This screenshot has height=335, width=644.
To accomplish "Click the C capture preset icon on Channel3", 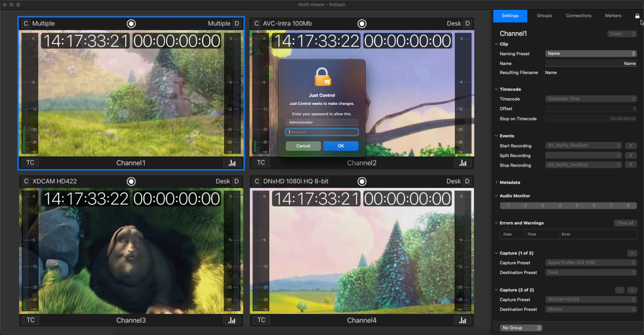I will (x=26, y=181).
